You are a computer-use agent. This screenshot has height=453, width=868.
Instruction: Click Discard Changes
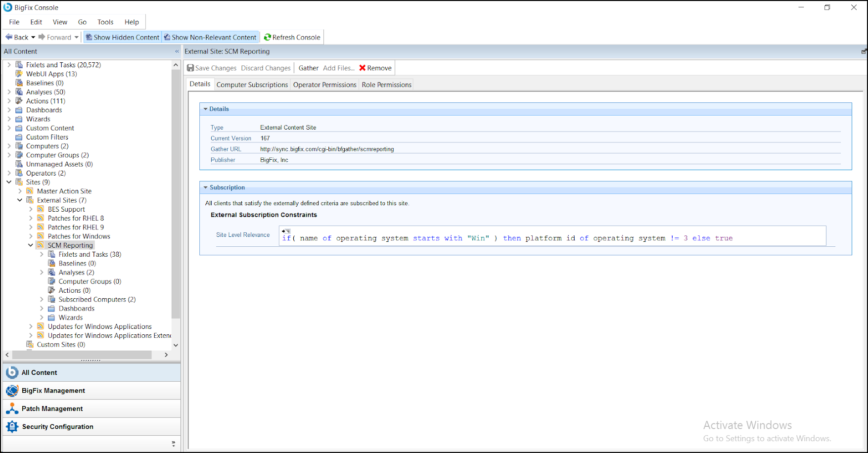point(266,68)
